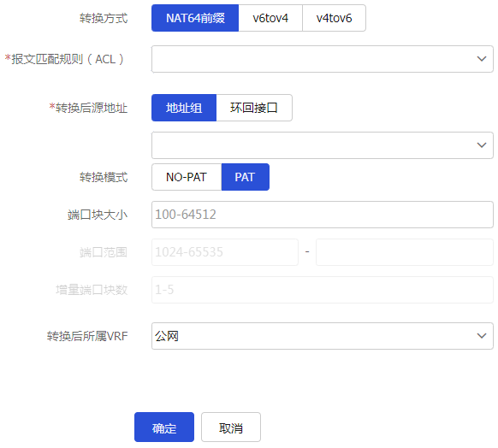Click the chevron arrow of address group selector
498x448 pixels.
click(x=482, y=145)
